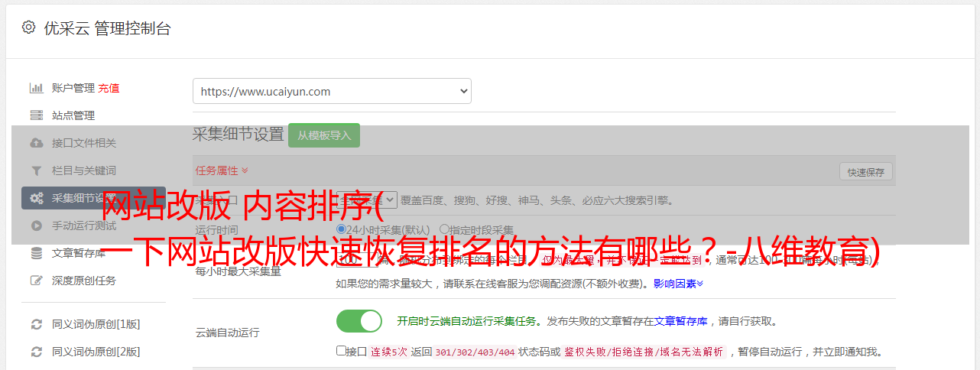Check the 接口 failure-pause checkbox
Viewport: 980px width, 370px height.
pos(341,352)
